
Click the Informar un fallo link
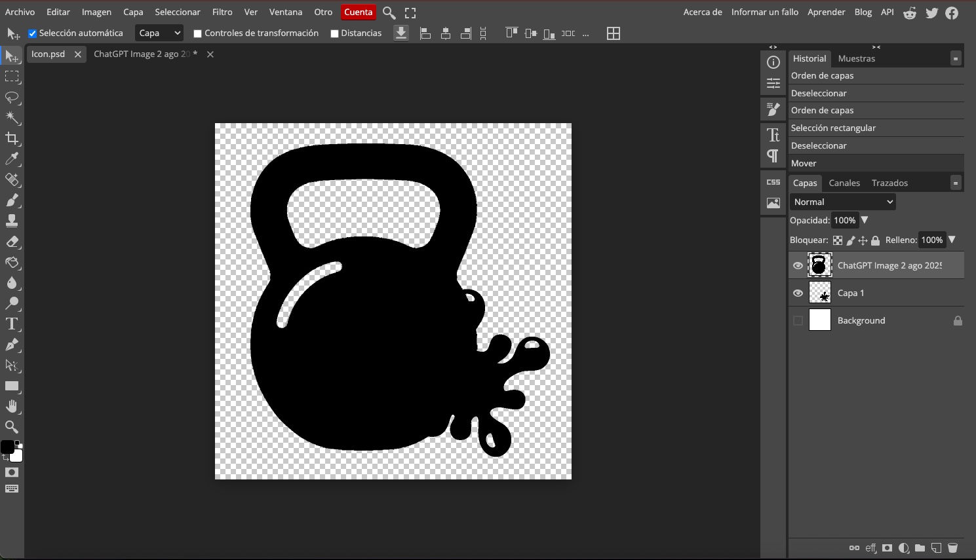(x=764, y=12)
